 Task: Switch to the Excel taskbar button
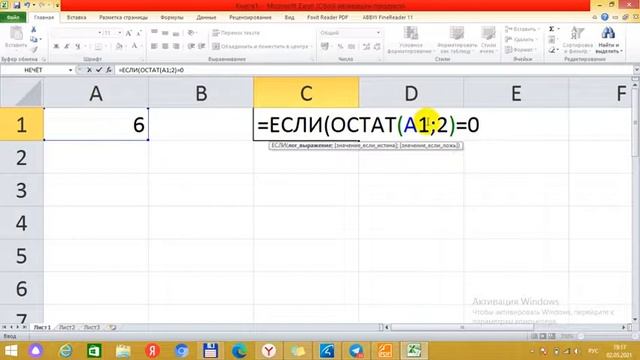pyautogui.click(x=414, y=351)
